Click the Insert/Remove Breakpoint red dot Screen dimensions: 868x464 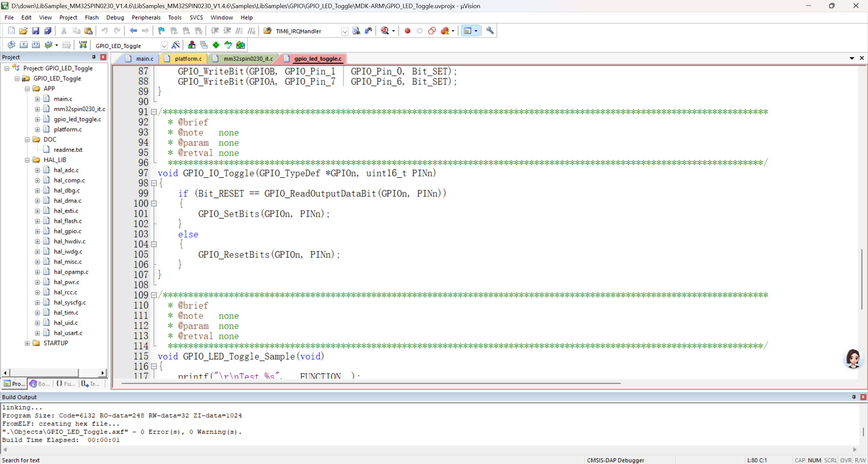pyautogui.click(x=407, y=31)
